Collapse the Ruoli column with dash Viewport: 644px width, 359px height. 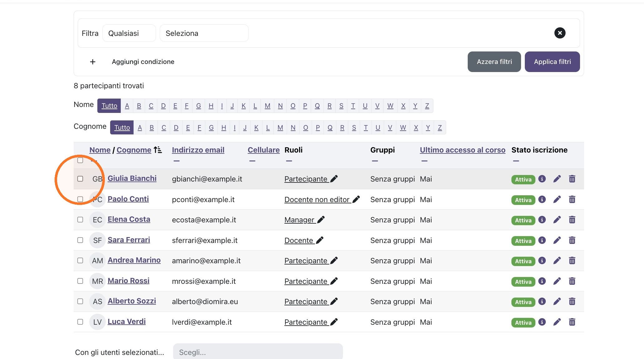[x=289, y=161]
